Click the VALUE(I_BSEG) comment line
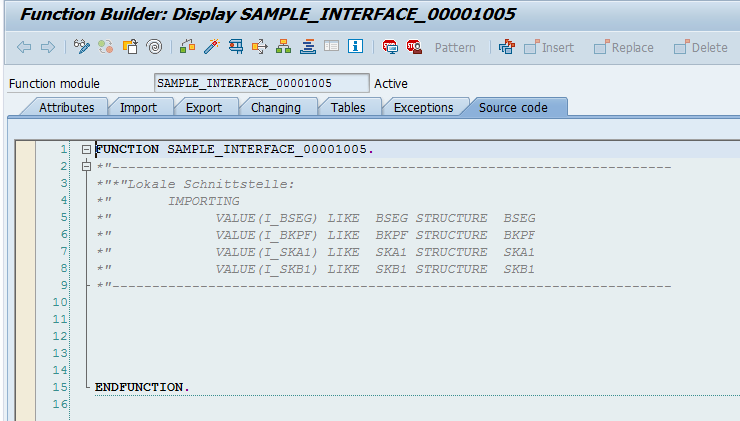 tap(316, 218)
